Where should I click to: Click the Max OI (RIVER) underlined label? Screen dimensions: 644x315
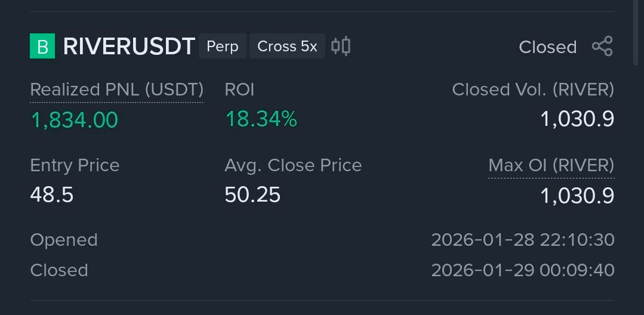[551, 165]
